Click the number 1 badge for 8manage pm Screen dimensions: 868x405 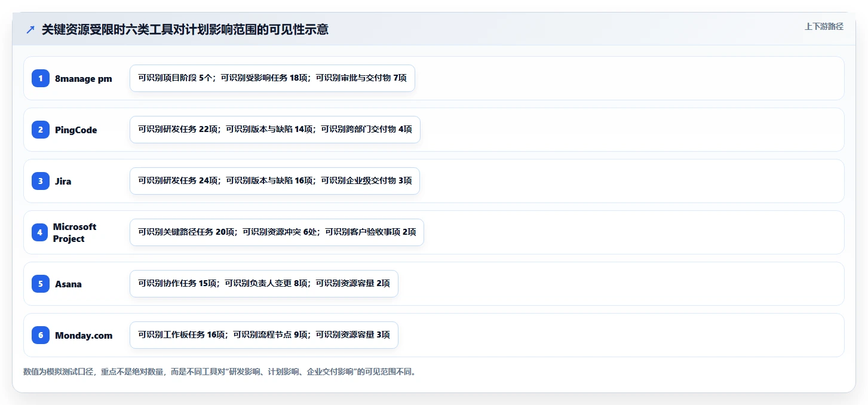click(41, 78)
